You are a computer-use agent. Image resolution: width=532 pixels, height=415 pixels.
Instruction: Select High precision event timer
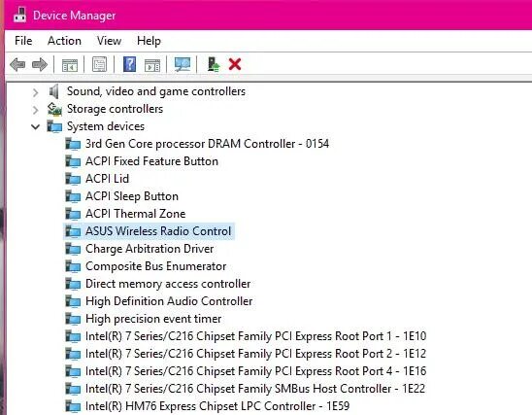[x=153, y=319]
